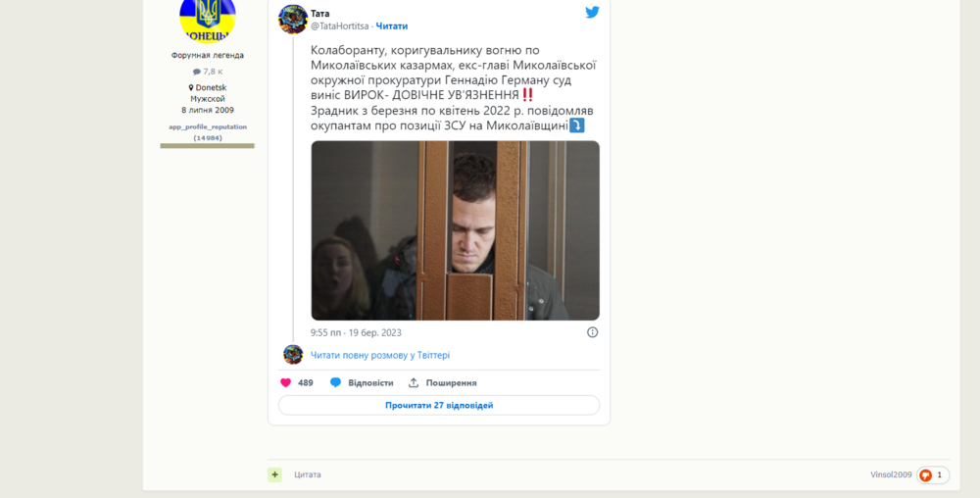Open Читати повну розмову у Твіттері
Screen dimensions: 980x498
point(380,355)
